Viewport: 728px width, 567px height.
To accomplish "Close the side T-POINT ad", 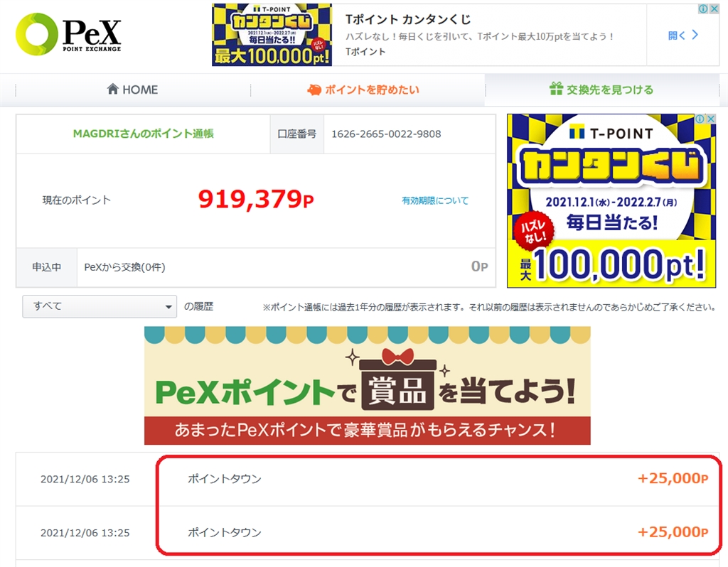I will [x=711, y=119].
